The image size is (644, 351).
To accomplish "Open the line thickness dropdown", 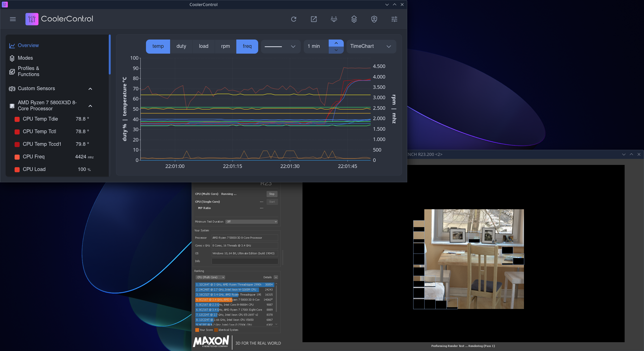I will click(x=280, y=46).
